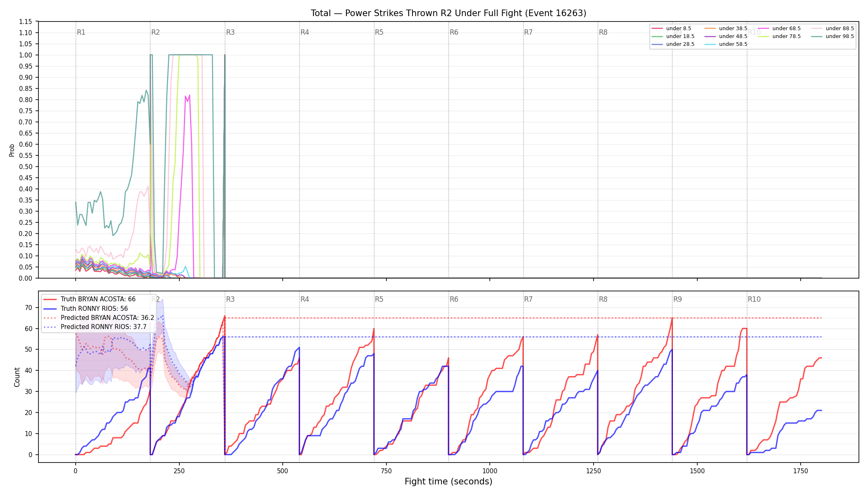Click the 'under 48.5' legend label
This screenshot has height=496, width=868.
point(733,36)
